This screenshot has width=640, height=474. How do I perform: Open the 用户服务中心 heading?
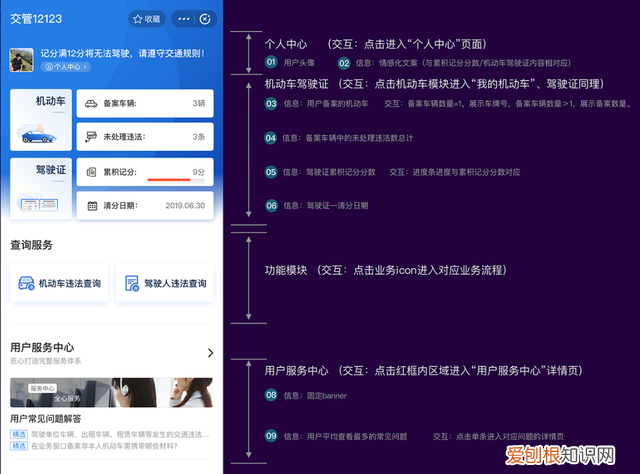(42, 347)
